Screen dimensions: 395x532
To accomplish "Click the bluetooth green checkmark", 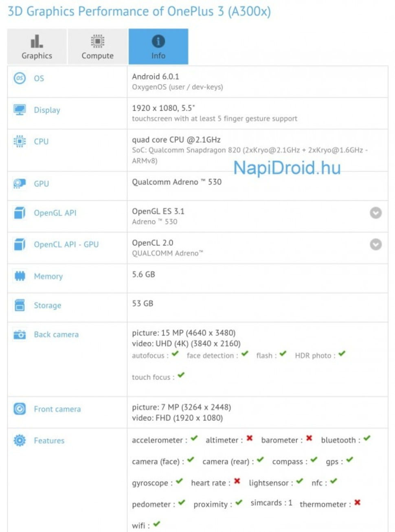I will pyautogui.click(x=367, y=438).
